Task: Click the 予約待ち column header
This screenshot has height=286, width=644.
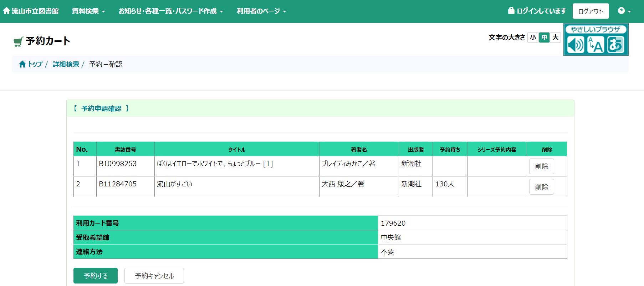Action: 450,150
